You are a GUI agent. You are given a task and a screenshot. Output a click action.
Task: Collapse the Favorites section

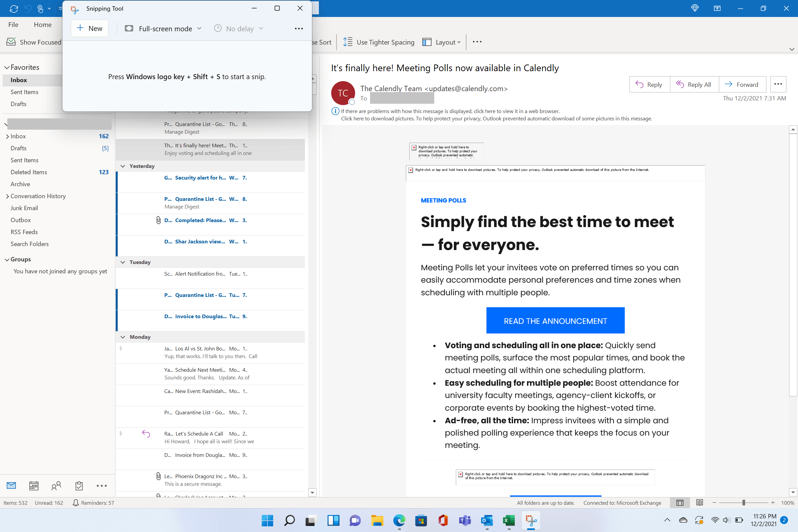point(7,67)
